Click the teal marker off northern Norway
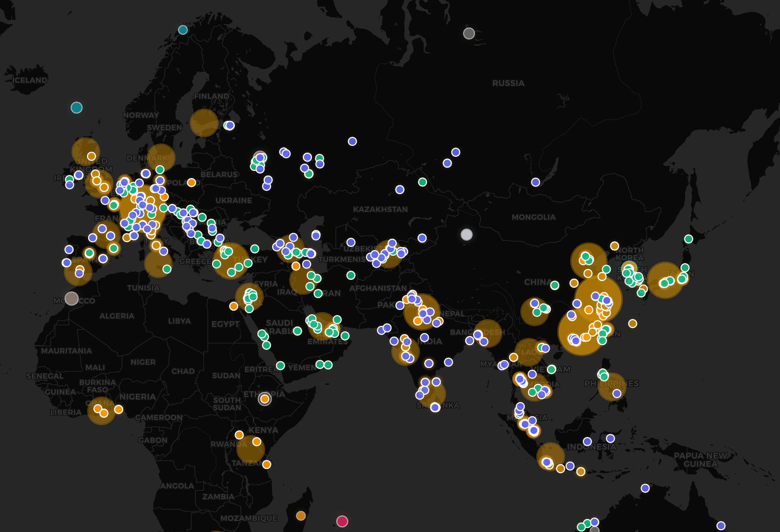The height and width of the screenshot is (532, 780). pyautogui.click(x=183, y=30)
